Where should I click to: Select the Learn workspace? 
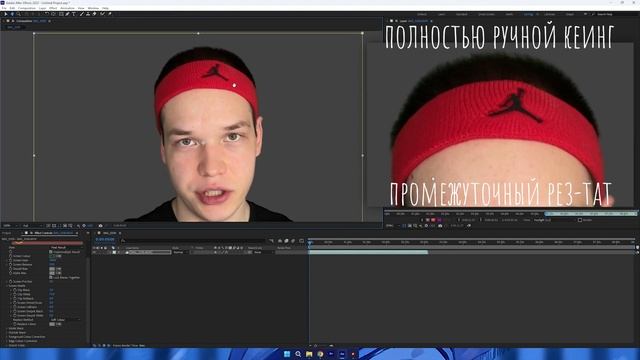point(442,14)
